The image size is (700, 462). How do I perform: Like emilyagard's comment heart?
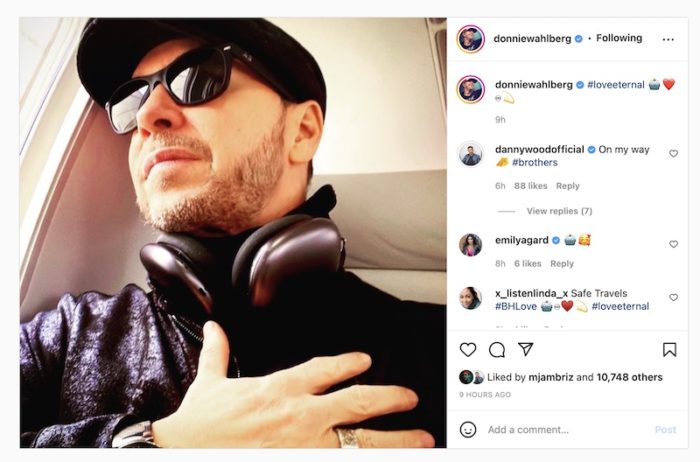pyautogui.click(x=673, y=244)
